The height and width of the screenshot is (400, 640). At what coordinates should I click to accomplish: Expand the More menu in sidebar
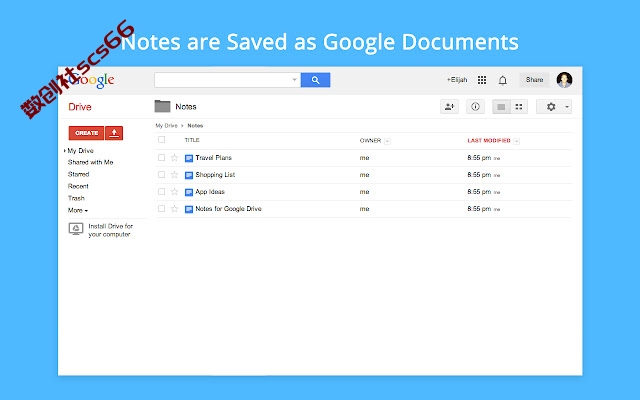78,211
